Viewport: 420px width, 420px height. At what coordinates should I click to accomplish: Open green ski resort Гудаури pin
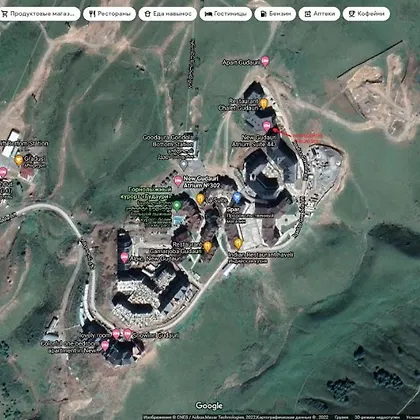click(177, 205)
